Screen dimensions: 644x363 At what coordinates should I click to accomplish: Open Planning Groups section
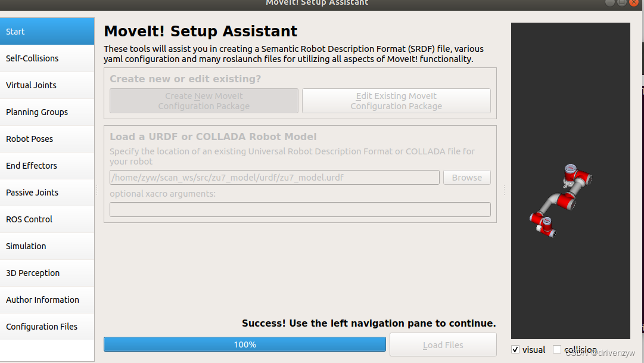point(47,112)
